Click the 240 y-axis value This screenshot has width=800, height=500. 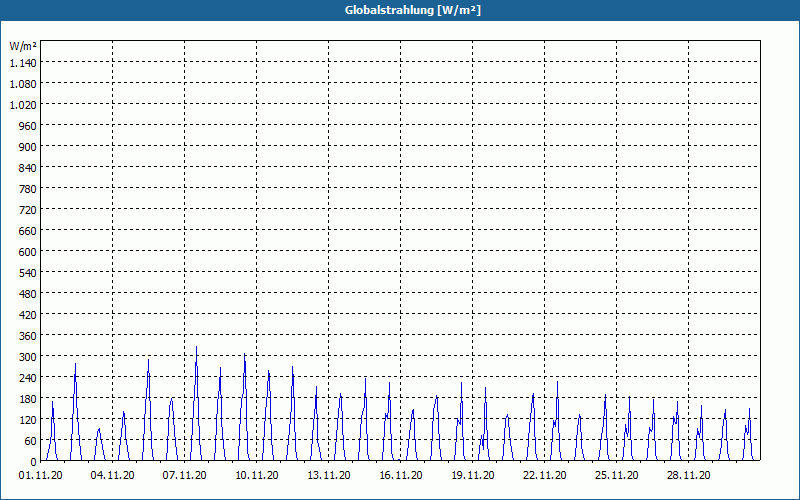coord(28,378)
